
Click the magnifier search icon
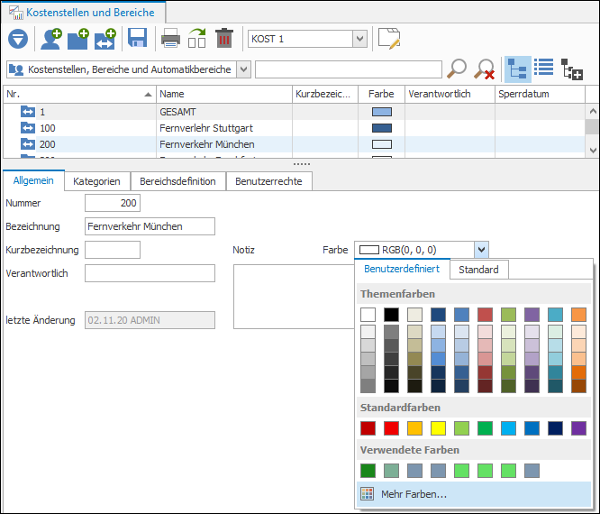coord(457,69)
